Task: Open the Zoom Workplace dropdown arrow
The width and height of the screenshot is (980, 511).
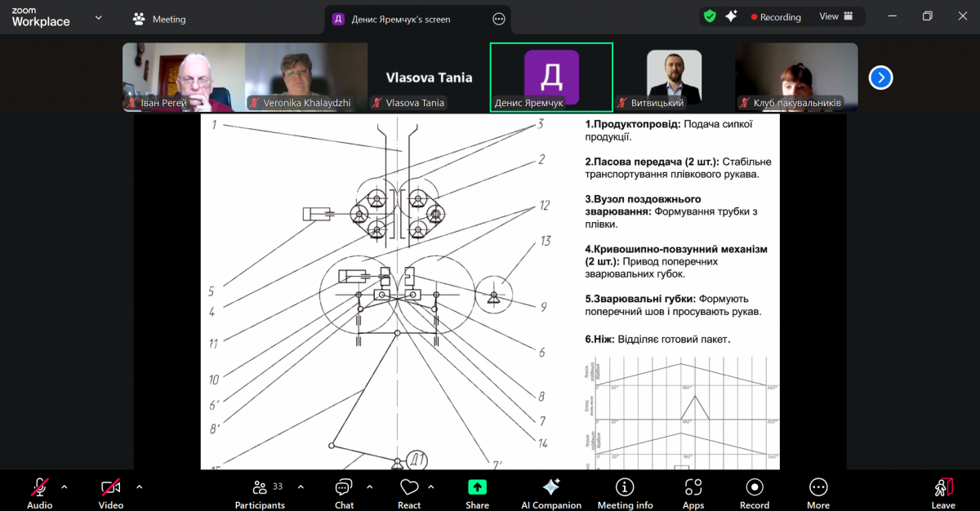Action: pyautogui.click(x=99, y=17)
